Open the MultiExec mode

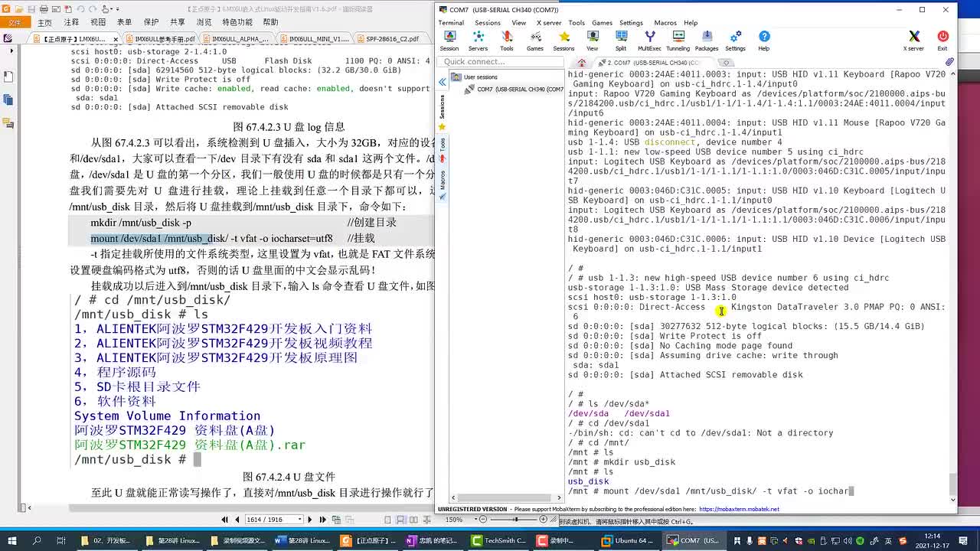pos(649,41)
